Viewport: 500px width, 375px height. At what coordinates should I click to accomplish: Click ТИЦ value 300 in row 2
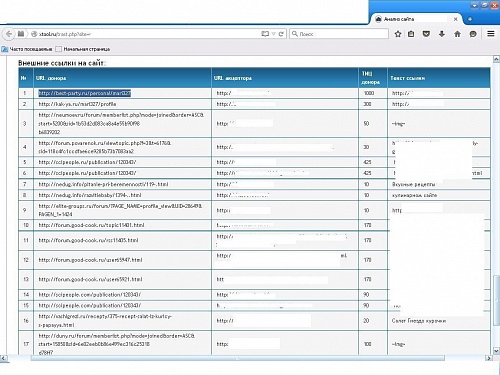[367, 104]
